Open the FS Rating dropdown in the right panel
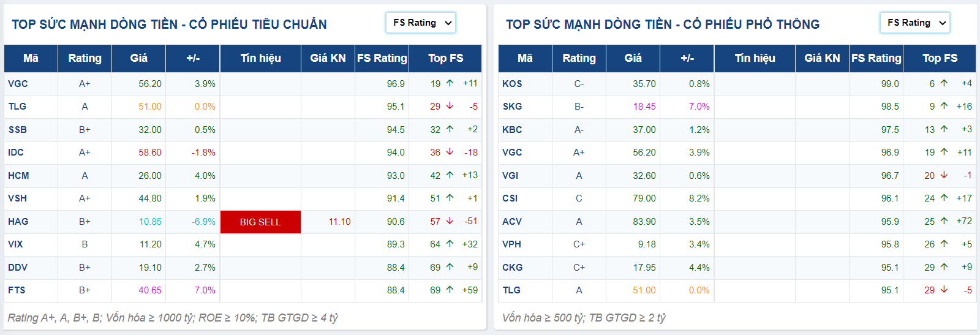This screenshot has height=335, width=980. 914,23
